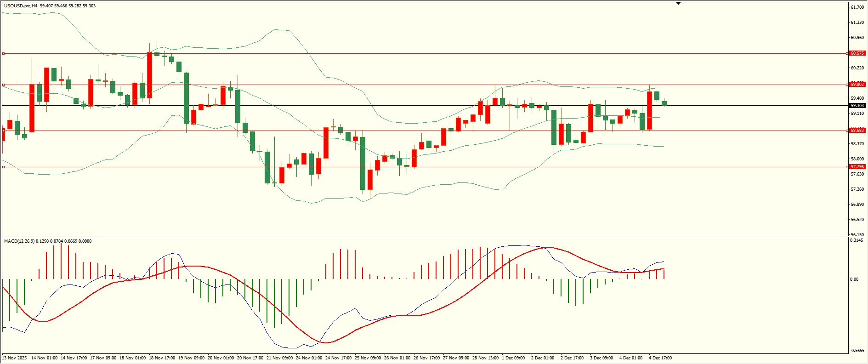Click the 4 Dec 17:00 time label
Screen dimensions: 868x364
(660, 358)
